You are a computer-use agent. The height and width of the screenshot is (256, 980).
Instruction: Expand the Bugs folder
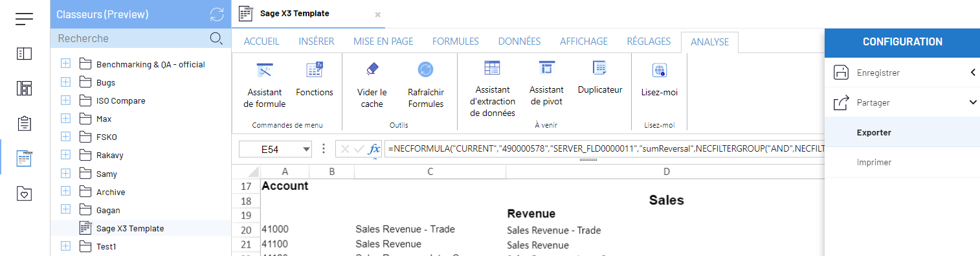coord(65,82)
